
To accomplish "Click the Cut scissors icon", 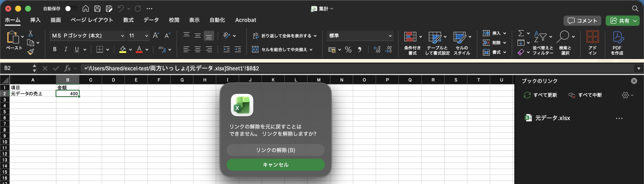I will point(30,33).
